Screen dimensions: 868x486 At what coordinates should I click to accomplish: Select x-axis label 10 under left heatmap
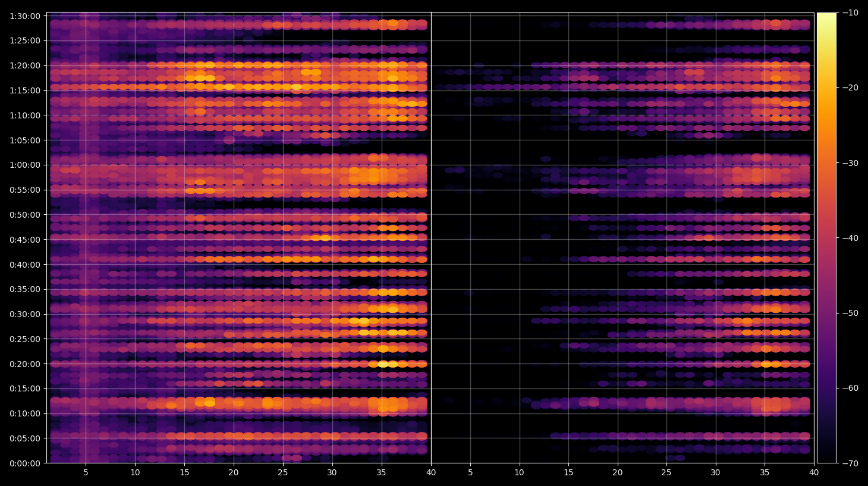tap(135, 473)
